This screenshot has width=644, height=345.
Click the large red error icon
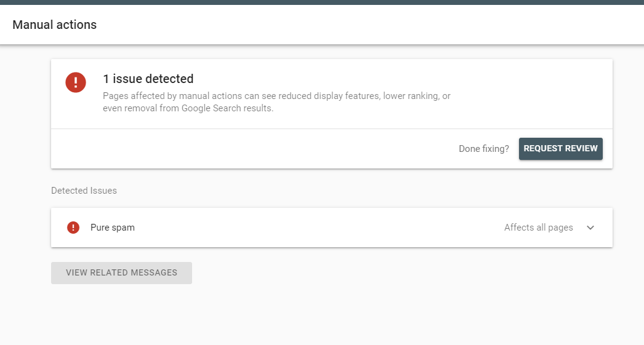pyautogui.click(x=76, y=82)
